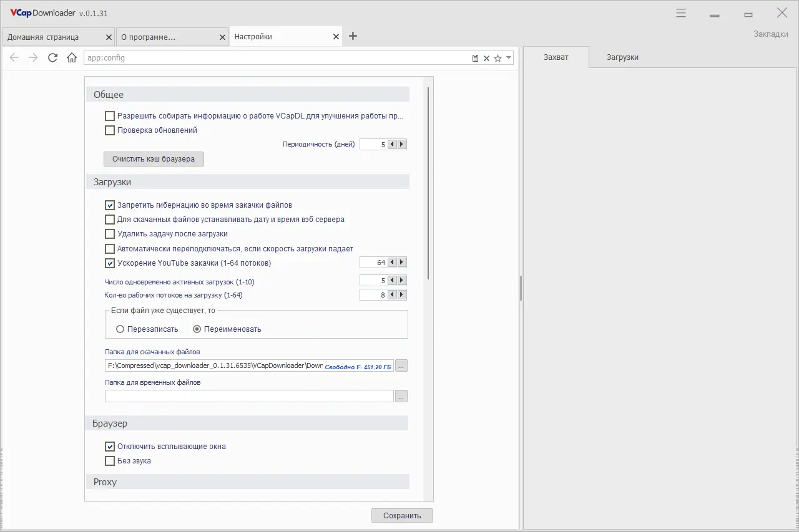Click the Очистить кэш браузера button
Image resolution: width=799 pixels, height=532 pixels.
tap(154, 159)
